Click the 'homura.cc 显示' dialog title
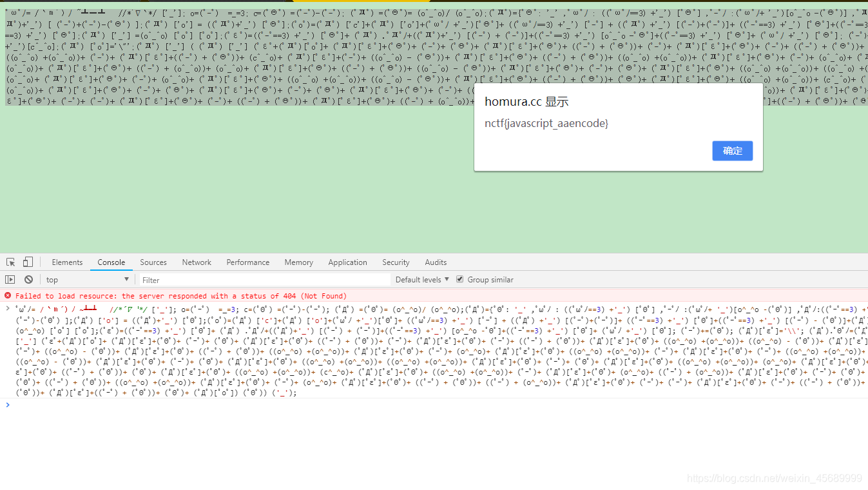This screenshot has width=868, height=490. tap(526, 102)
